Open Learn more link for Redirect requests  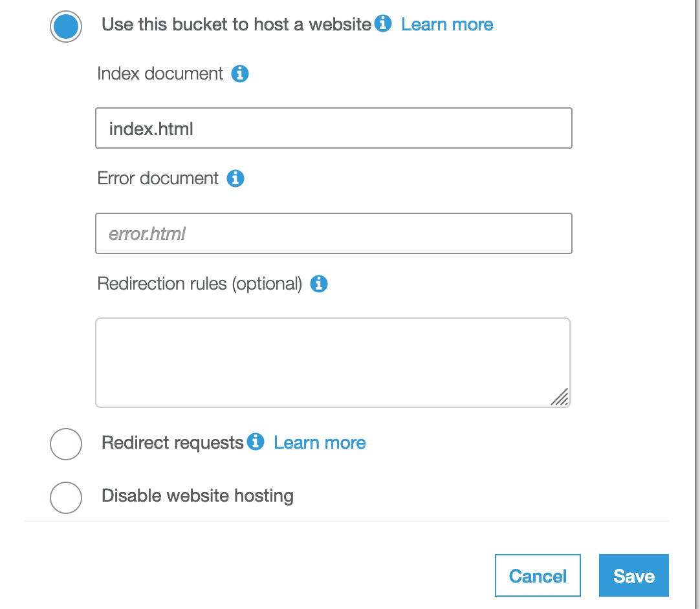pyautogui.click(x=320, y=443)
